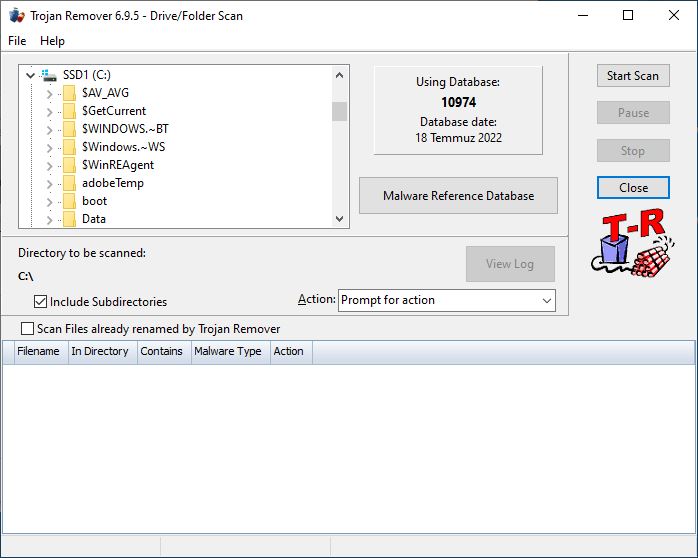The width and height of the screenshot is (698, 558).
Task: Close the window with the X button
Action: point(674,16)
